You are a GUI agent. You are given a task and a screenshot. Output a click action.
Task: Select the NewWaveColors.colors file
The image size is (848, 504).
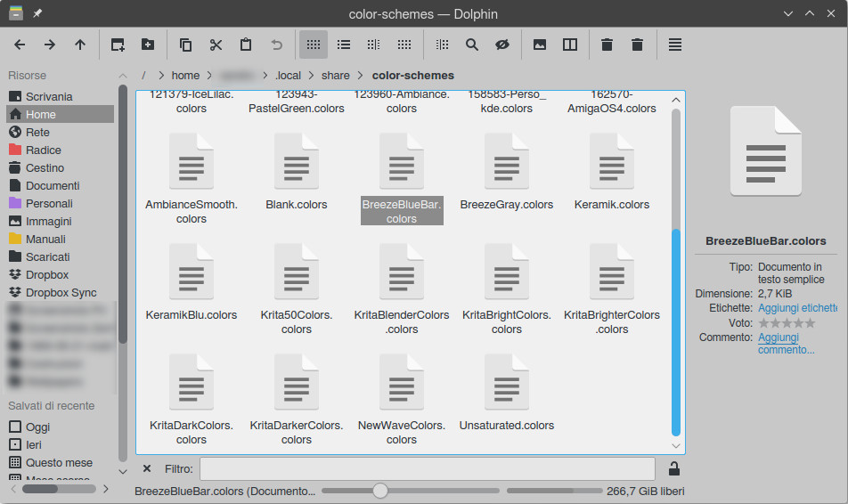click(x=401, y=399)
